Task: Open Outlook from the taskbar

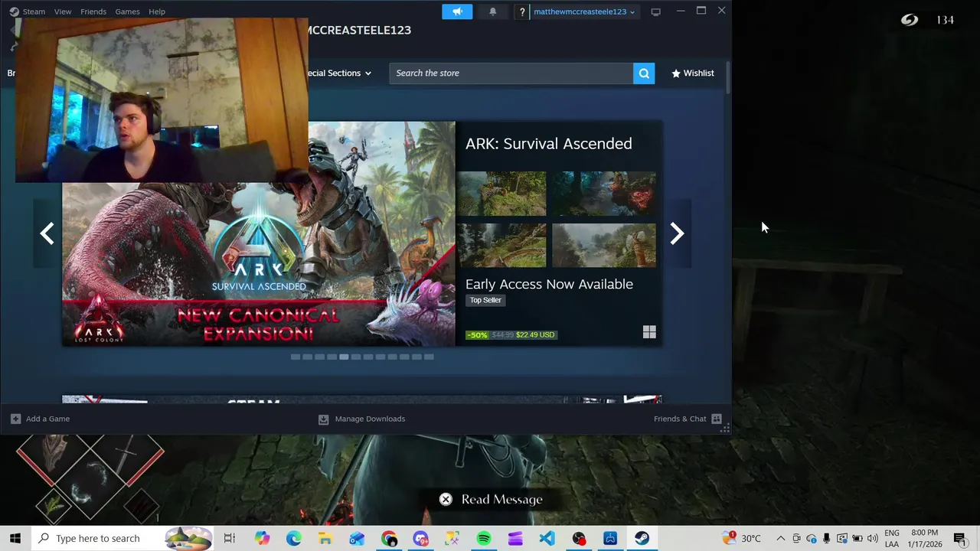Action: pos(357,538)
